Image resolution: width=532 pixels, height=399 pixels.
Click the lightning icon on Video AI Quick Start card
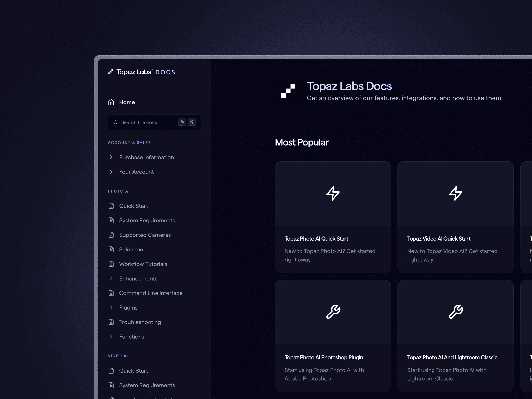coord(455,193)
